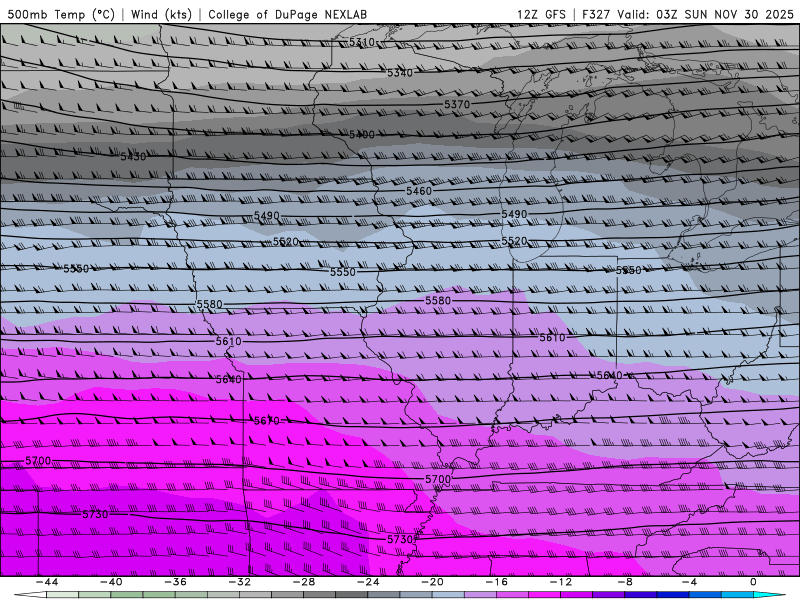This screenshot has width=800, height=600.
Task: Click the -8 value on the color scale
Action: (625, 582)
